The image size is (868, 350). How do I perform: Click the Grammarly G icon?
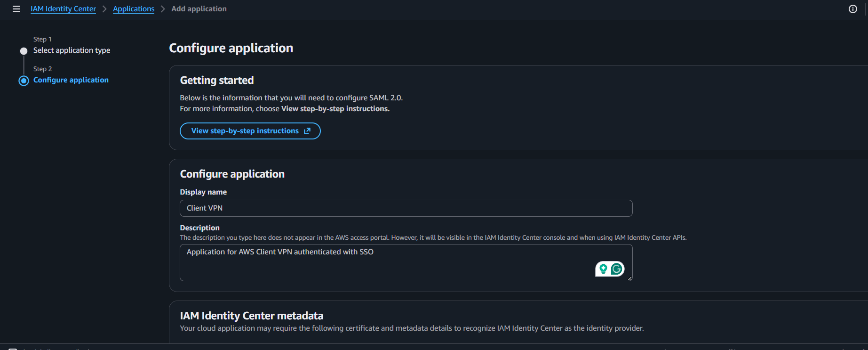pyautogui.click(x=617, y=269)
